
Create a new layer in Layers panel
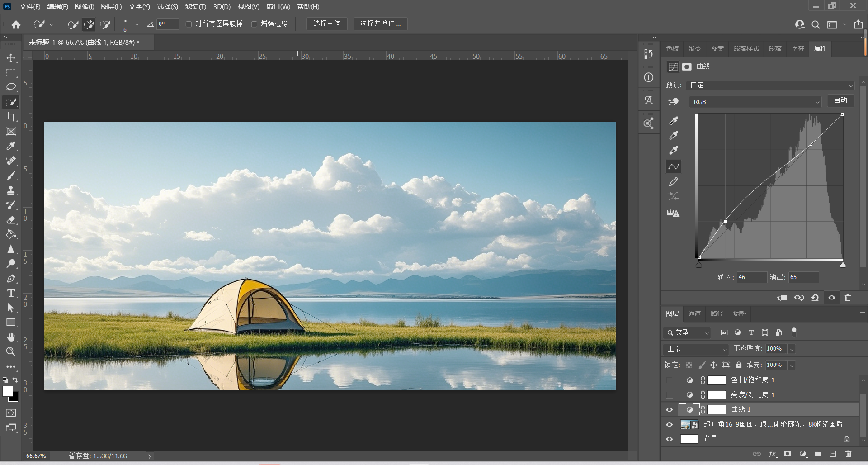833,454
